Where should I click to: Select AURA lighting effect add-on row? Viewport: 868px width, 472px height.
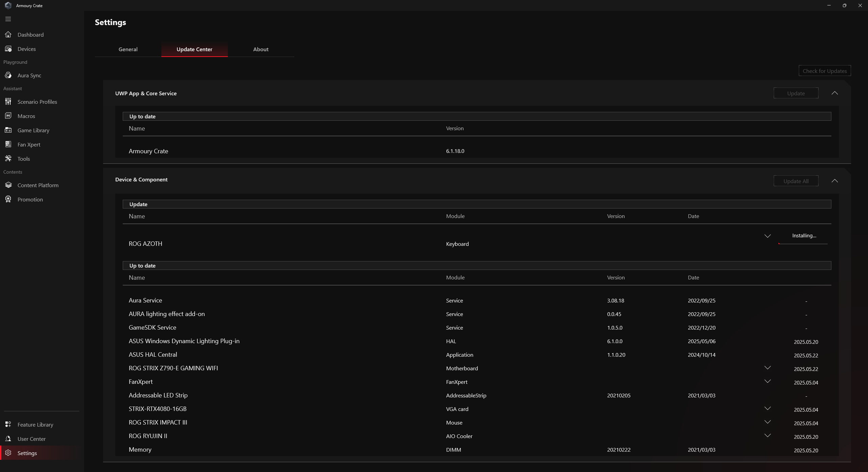tap(477, 314)
